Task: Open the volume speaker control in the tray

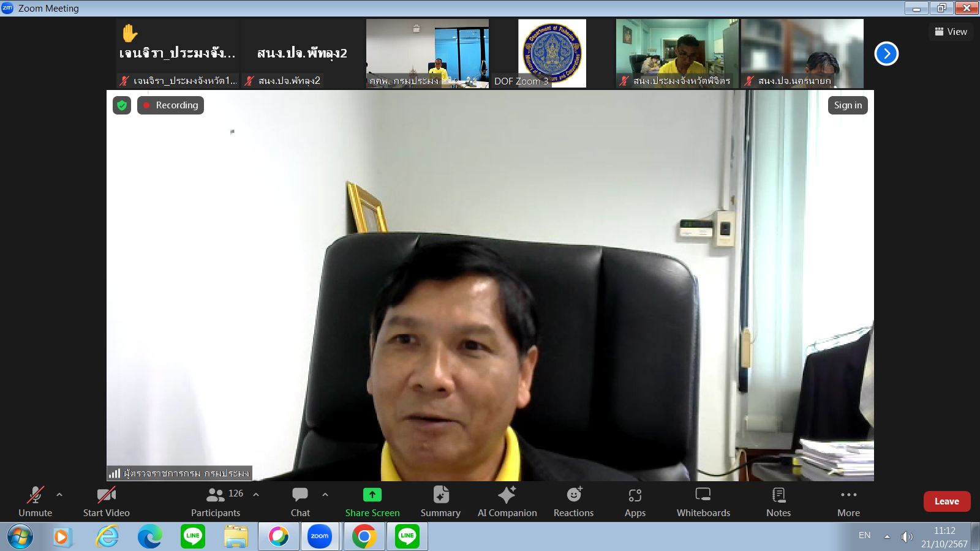Action: tap(907, 537)
